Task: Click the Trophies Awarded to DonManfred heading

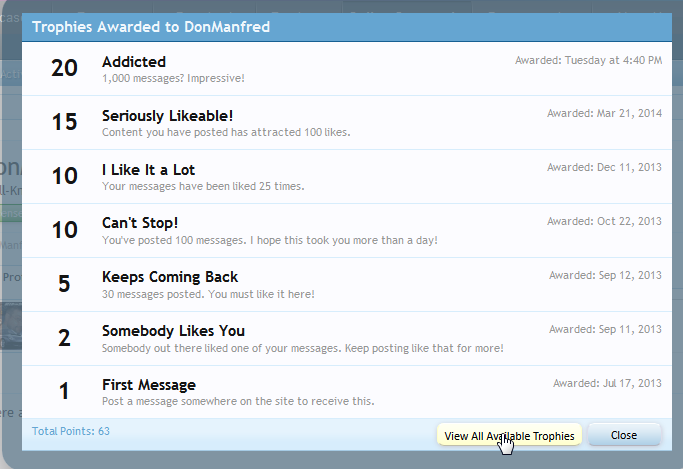Action: (x=151, y=27)
